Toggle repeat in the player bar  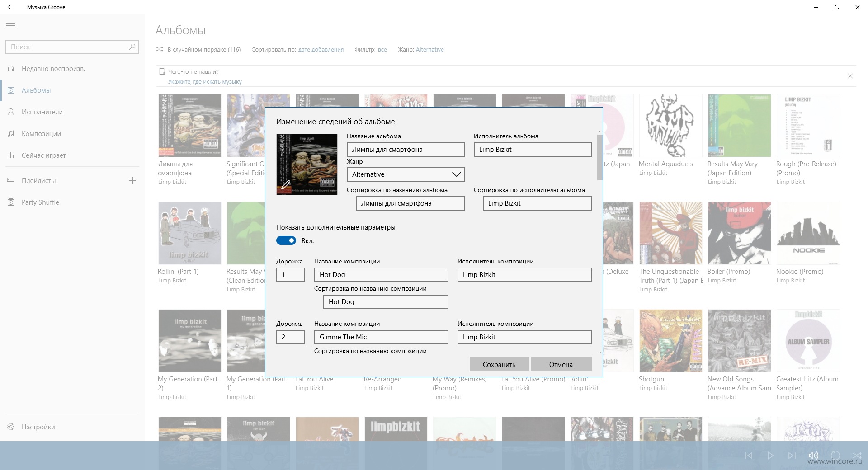tap(835, 456)
